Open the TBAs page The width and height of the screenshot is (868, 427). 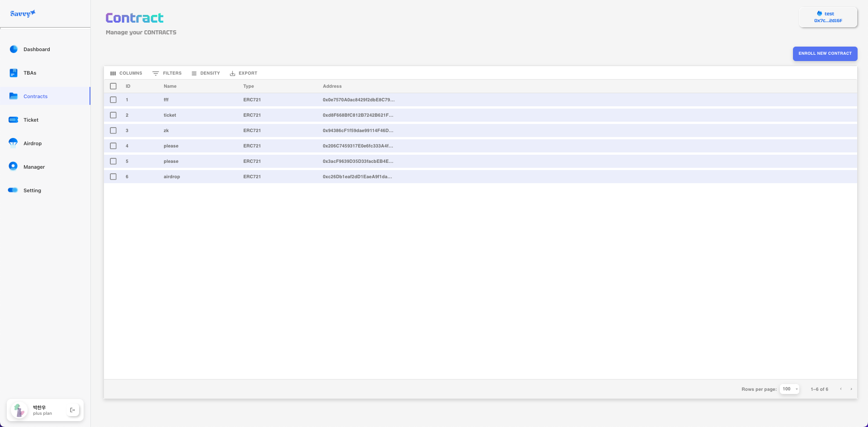(x=45, y=73)
